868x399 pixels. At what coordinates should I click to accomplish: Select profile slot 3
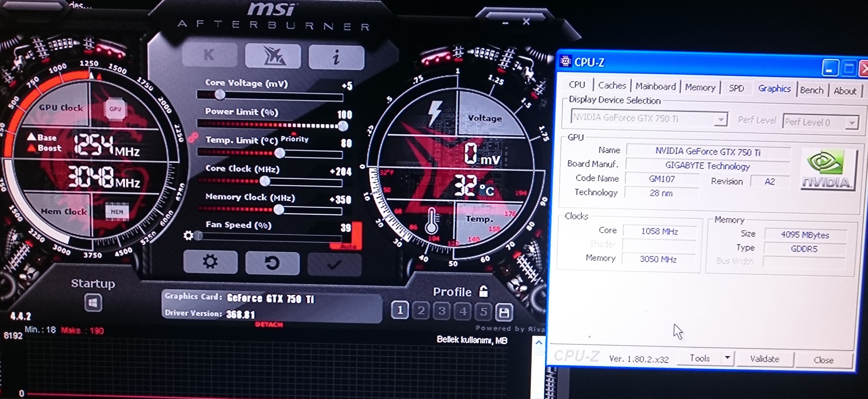(x=442, y=311)
